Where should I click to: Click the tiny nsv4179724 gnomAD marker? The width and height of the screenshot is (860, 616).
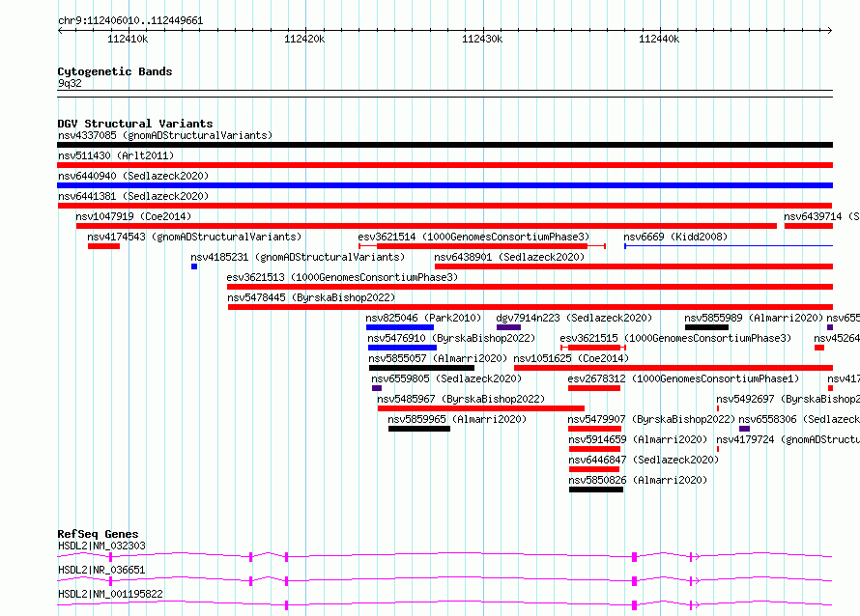click(718, 449)
